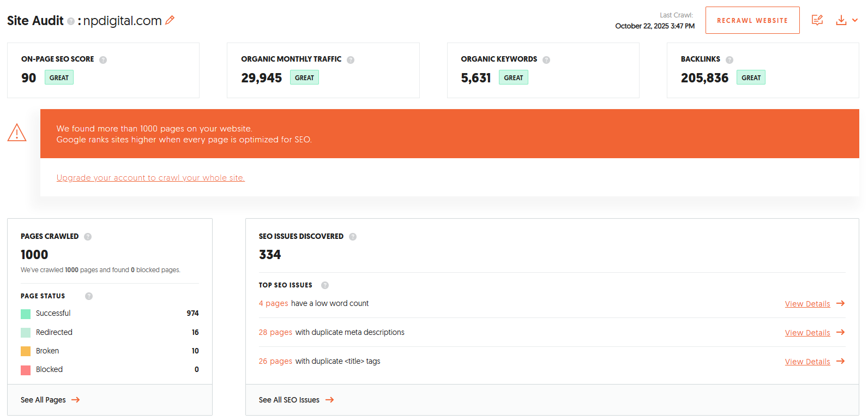Click '26 pages' duplicate title text
Screen dimensions: 868x420
point(275,361)
